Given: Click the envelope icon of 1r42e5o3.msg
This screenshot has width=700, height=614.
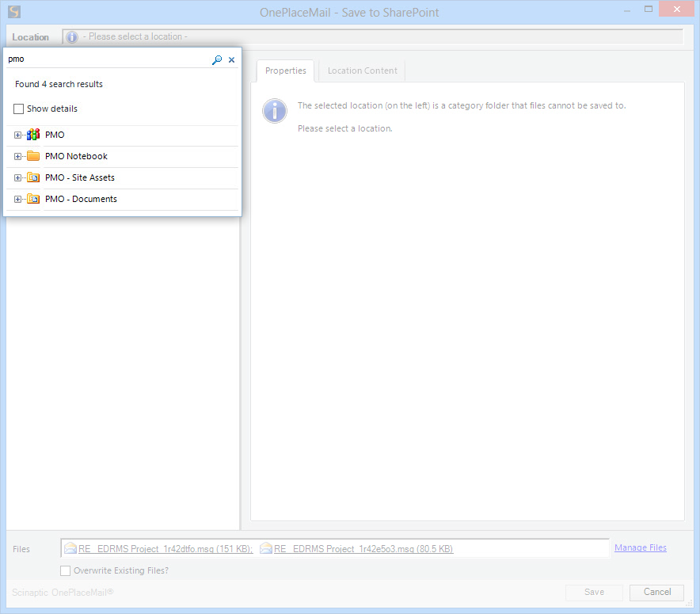Looking at the screenshot, I should (x=266, y=548).
